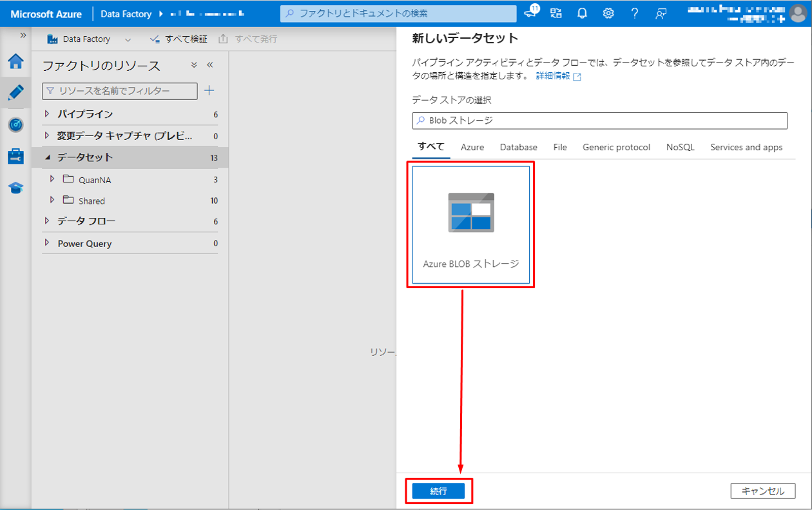Select the Azure BLOB ストレージ tile
Screen dimensions: 812x510
[470, 224]
